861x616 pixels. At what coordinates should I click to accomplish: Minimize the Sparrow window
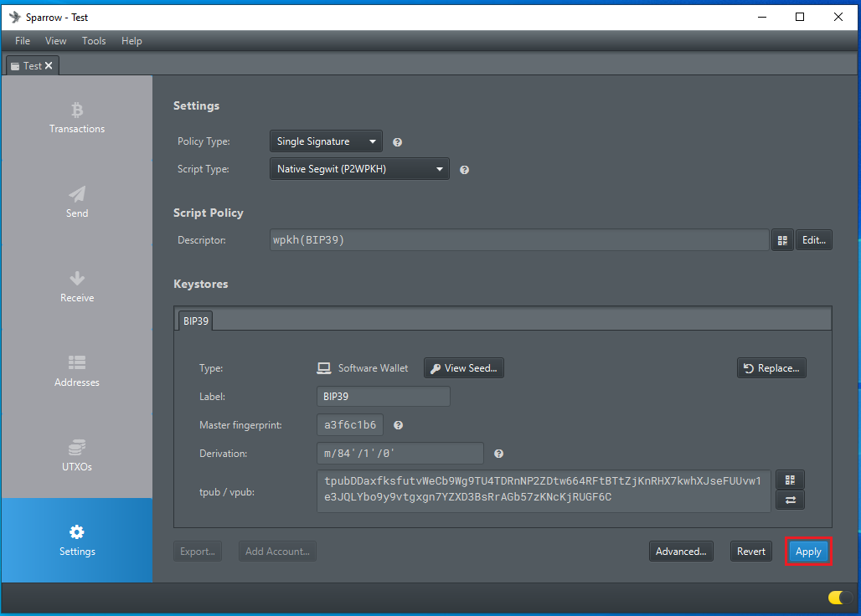pos(762,17)
